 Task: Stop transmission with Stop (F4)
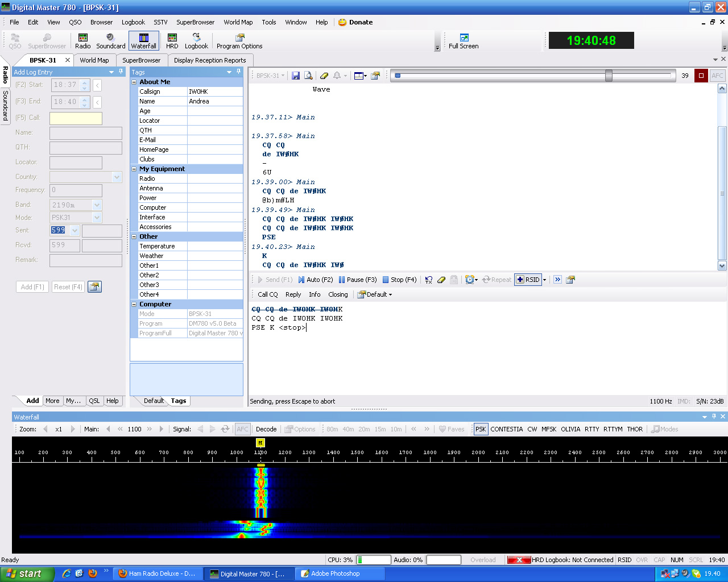click(x=400, y=280)
